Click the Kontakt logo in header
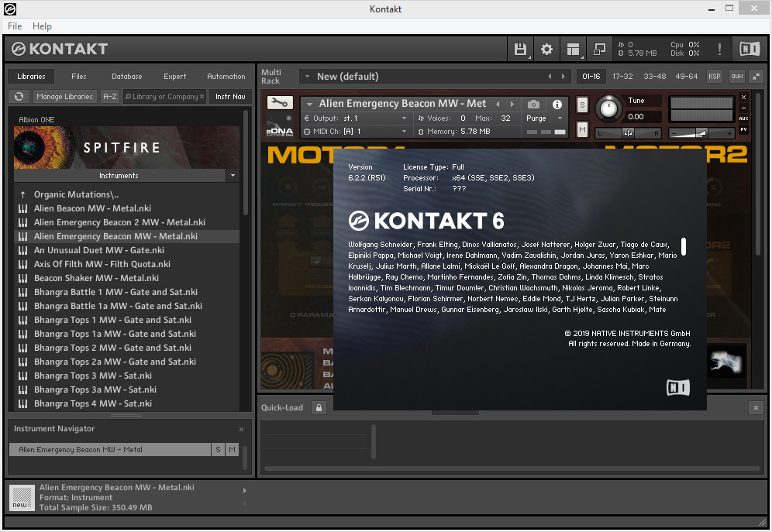 60,49
